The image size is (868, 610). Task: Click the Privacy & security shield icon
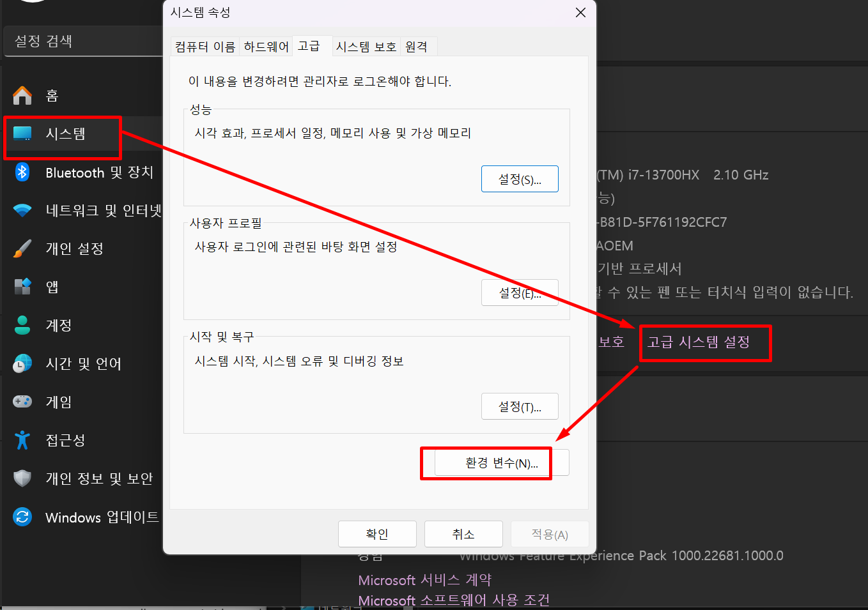(x=22, y=478)
